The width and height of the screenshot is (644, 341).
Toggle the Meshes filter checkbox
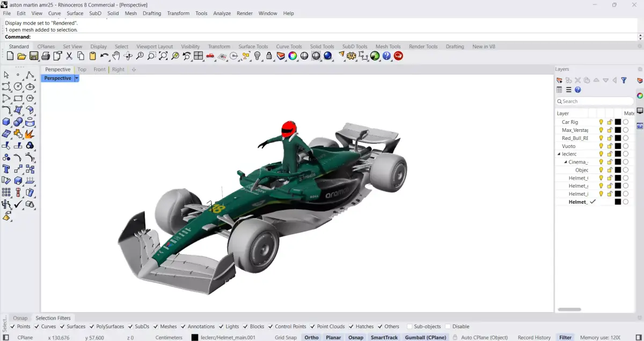pos(156,327)
